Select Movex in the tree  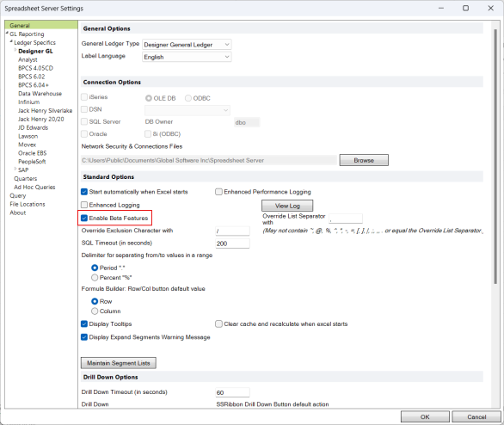coord(27,145)
